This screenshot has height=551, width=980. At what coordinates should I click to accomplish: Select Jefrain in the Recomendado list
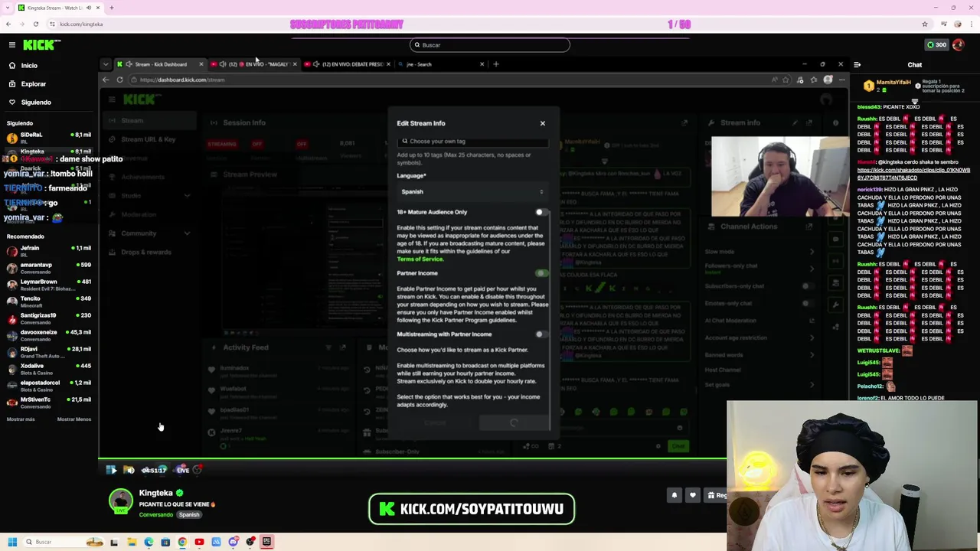[x=49, y=251]
